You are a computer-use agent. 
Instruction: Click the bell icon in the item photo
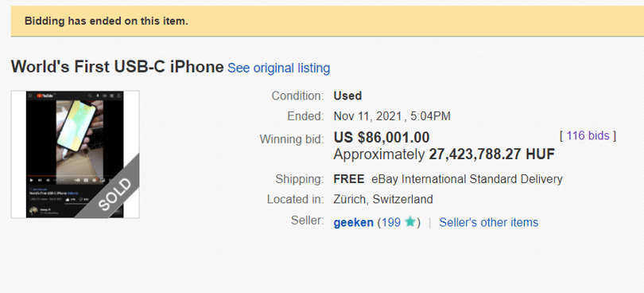(118, 96)
